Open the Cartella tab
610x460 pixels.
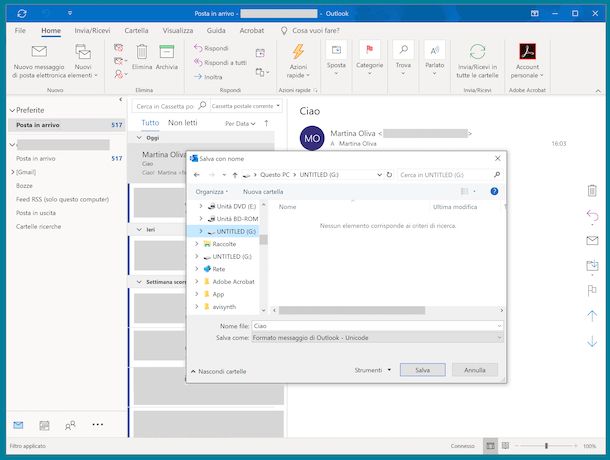[x=136, y=30]
